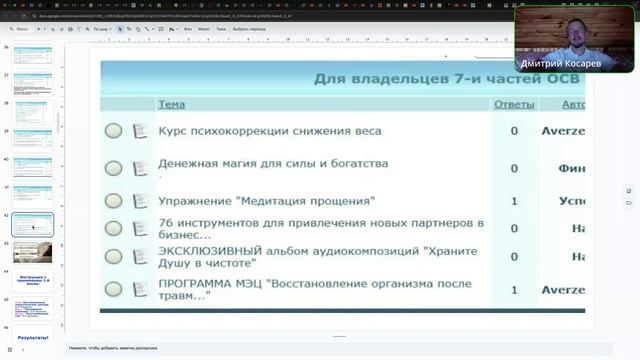Click 'Денежная магия для силы и богатства'
Viewport: 640px width, 360px height.
click(273, 164)
